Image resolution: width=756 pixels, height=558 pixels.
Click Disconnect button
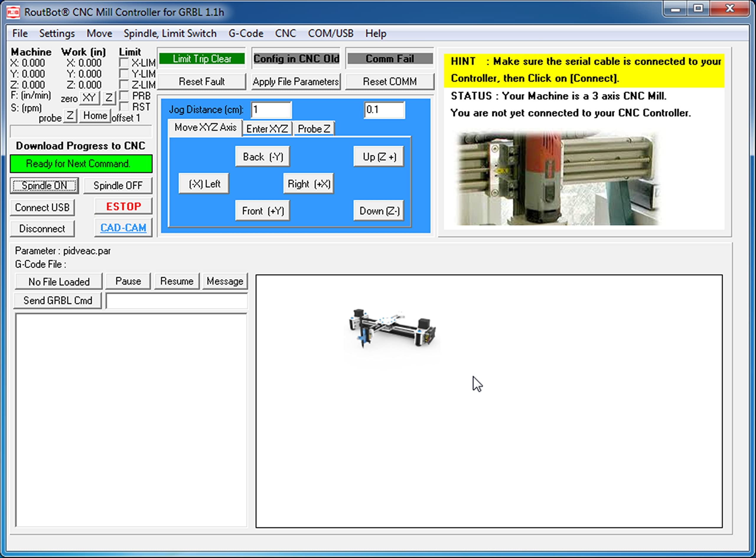42,229
